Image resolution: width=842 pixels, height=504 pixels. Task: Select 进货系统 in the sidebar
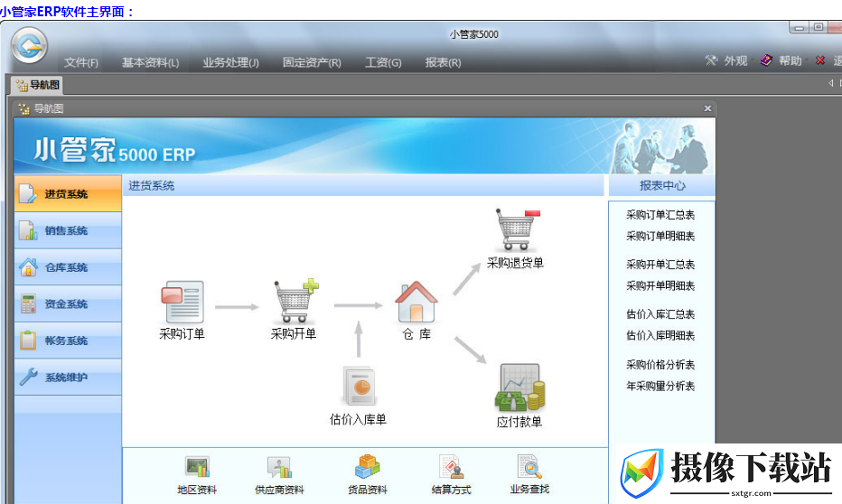coord(68,194)
